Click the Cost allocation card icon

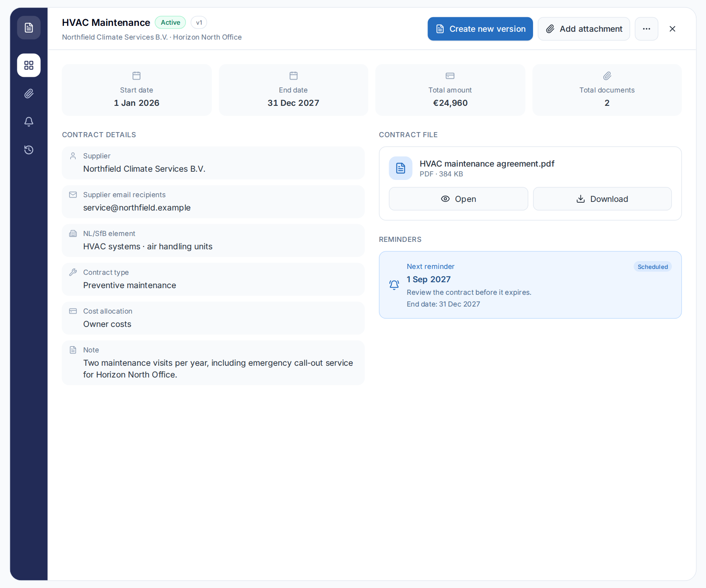[x=73, y=311]
